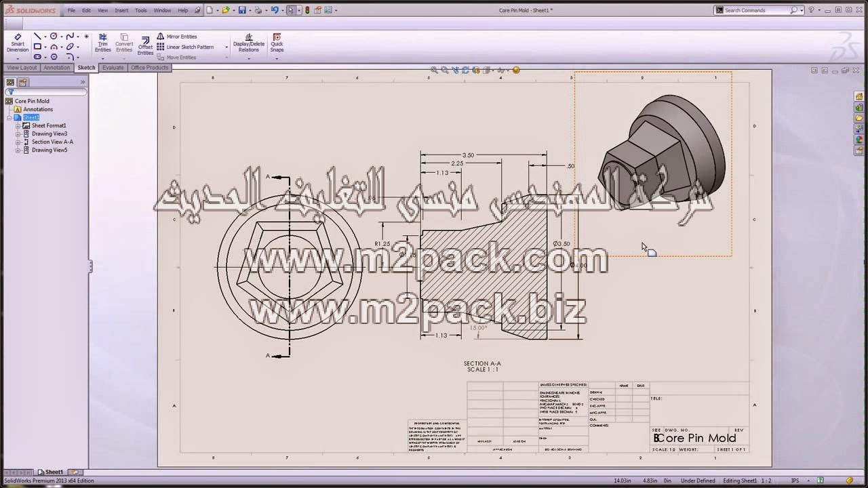Click the gold sphere icon in view toolbar

click(516, 70)
